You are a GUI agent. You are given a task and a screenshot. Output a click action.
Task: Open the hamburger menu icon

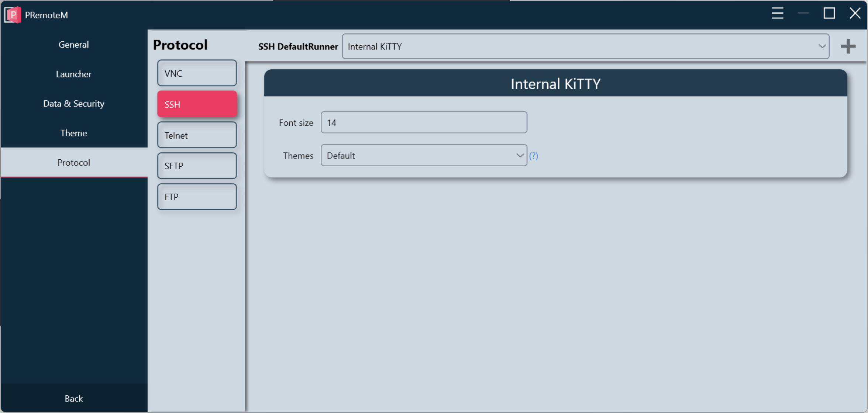click(777, 14)
